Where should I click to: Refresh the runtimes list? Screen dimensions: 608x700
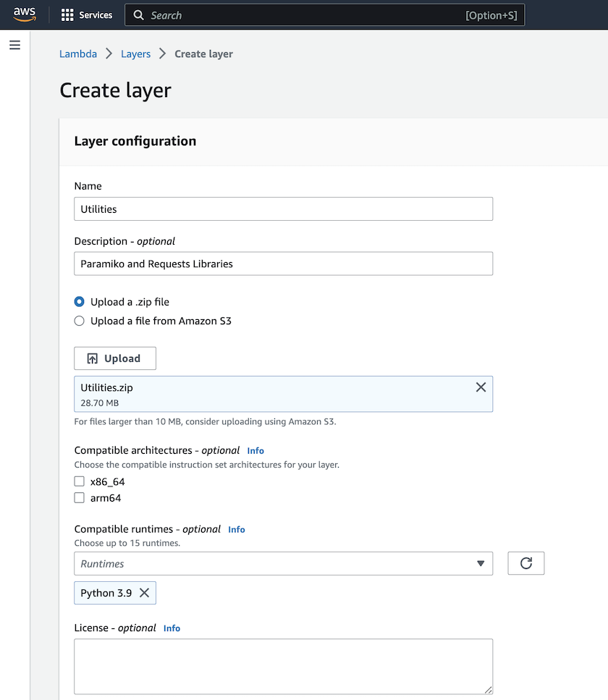[526, 563]
